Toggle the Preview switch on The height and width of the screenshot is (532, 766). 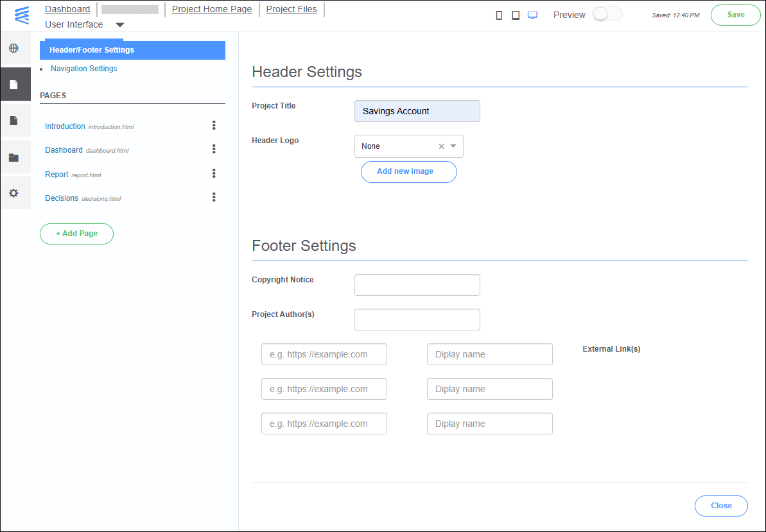pyautogui.click(x=607, y=13)
